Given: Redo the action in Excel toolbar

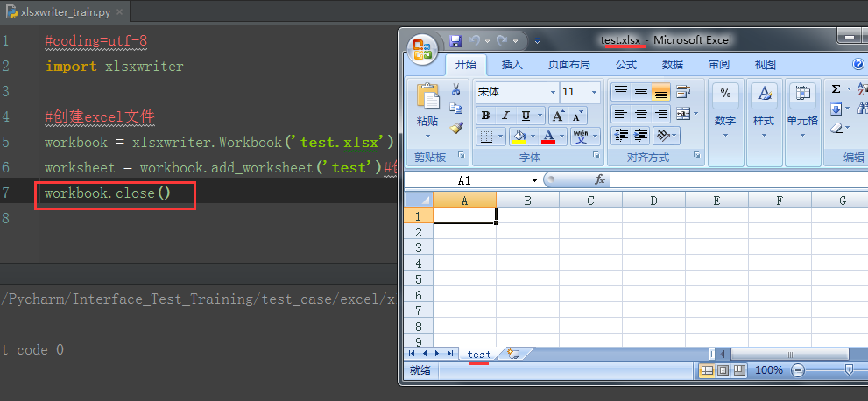Looking at the screenshot, I should click(502, 40).
